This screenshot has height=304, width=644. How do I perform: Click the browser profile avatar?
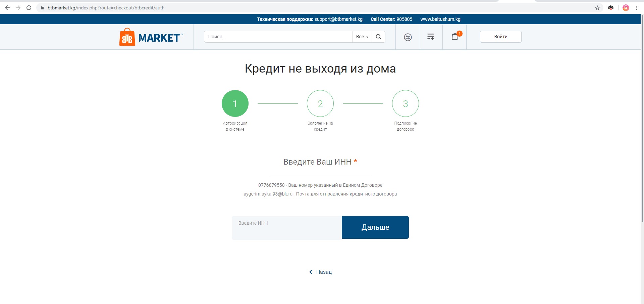626,8
